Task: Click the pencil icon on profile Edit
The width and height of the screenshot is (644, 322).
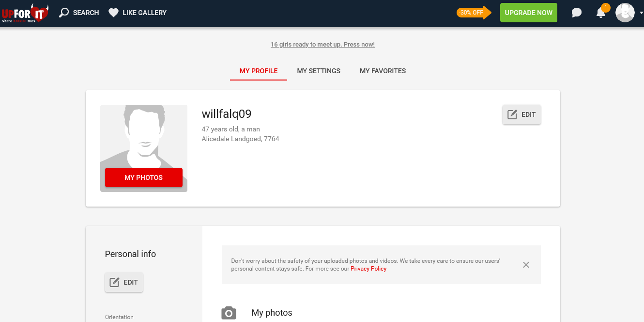Action: point(512,114)
